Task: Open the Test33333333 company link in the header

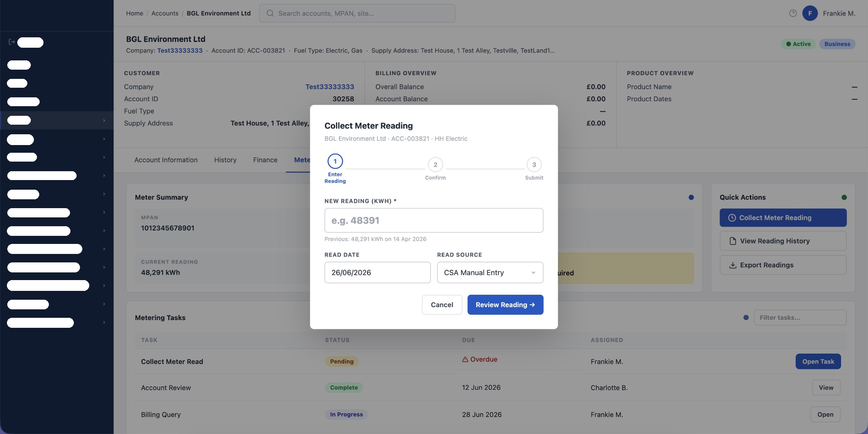Action: point(180,50)
